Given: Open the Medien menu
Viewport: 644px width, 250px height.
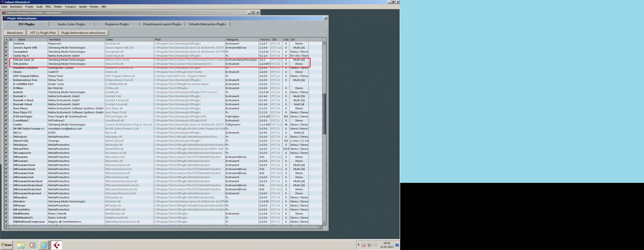Looking at the screenshot, I should (58, 7).
